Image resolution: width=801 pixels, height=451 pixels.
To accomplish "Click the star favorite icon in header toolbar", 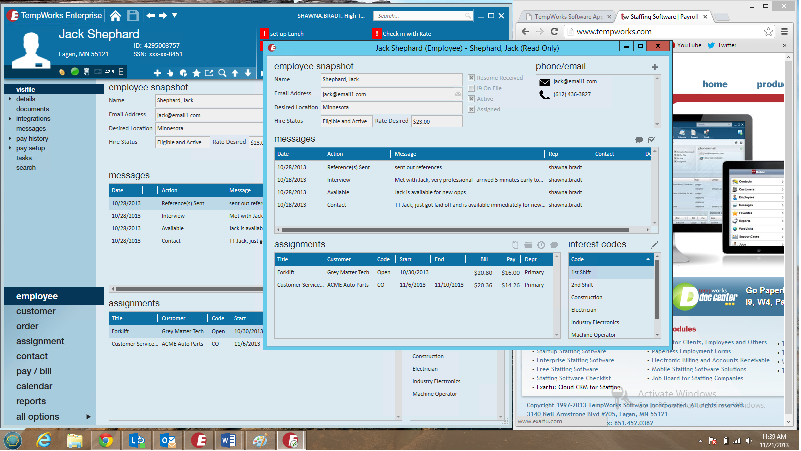I will click(196, 74).
